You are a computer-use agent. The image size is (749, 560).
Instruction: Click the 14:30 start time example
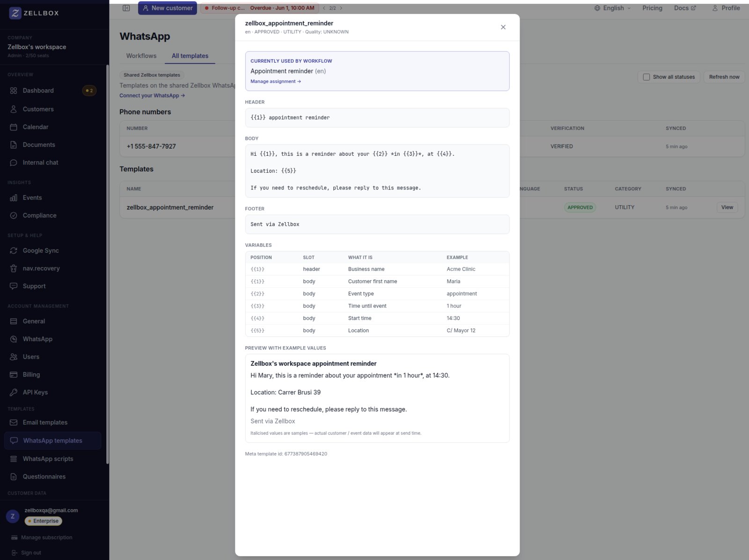tap(453, 318)
